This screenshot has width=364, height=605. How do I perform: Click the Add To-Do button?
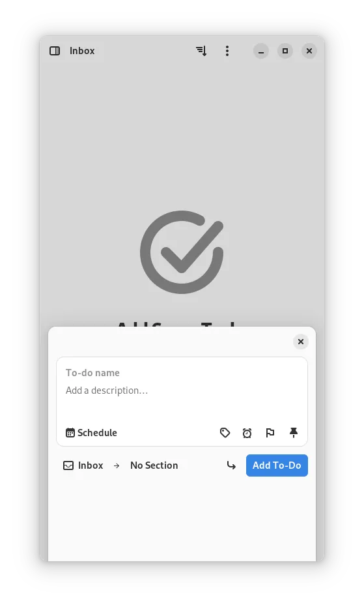coord(277,465)
